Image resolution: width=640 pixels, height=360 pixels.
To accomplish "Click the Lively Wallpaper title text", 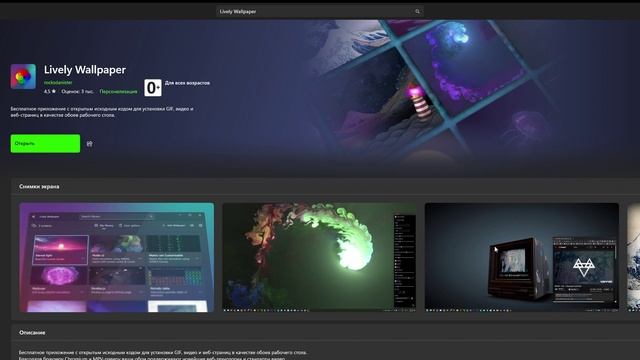I will 85,70.
